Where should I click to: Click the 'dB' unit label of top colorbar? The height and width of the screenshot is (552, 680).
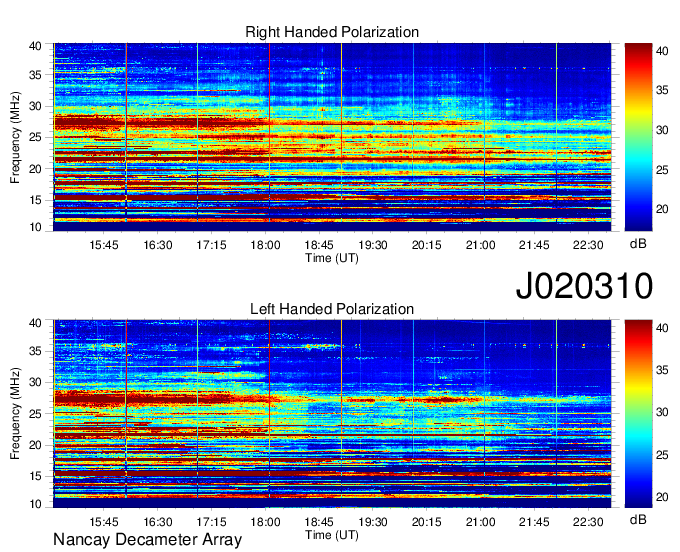pyautogui.click(x=638, y=244)
